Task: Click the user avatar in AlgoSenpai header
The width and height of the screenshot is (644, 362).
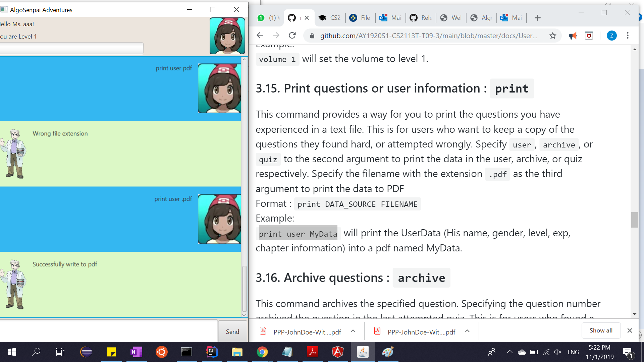Action: coord(227,36)
